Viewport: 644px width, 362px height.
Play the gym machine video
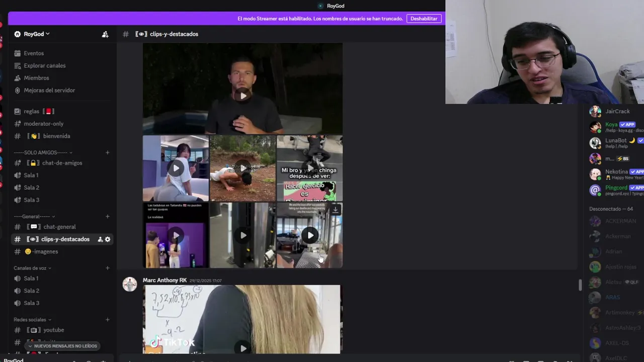(243, 235)
